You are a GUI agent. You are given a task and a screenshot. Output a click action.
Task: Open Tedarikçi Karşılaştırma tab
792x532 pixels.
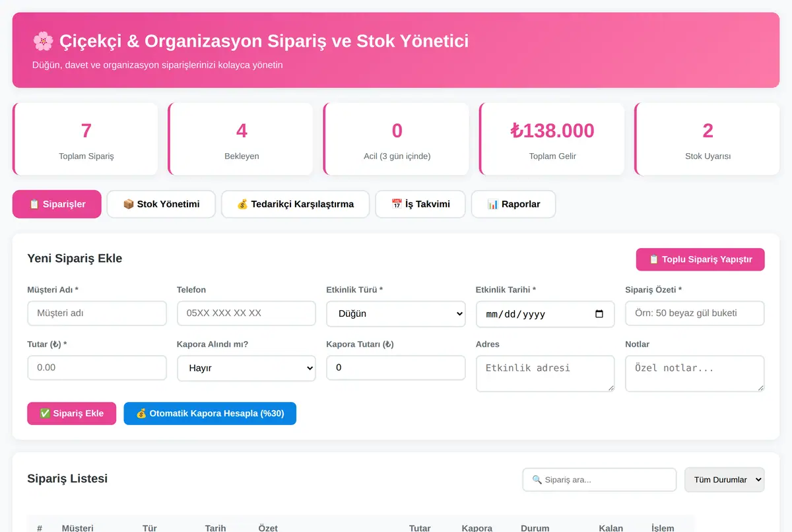(295, 204)
